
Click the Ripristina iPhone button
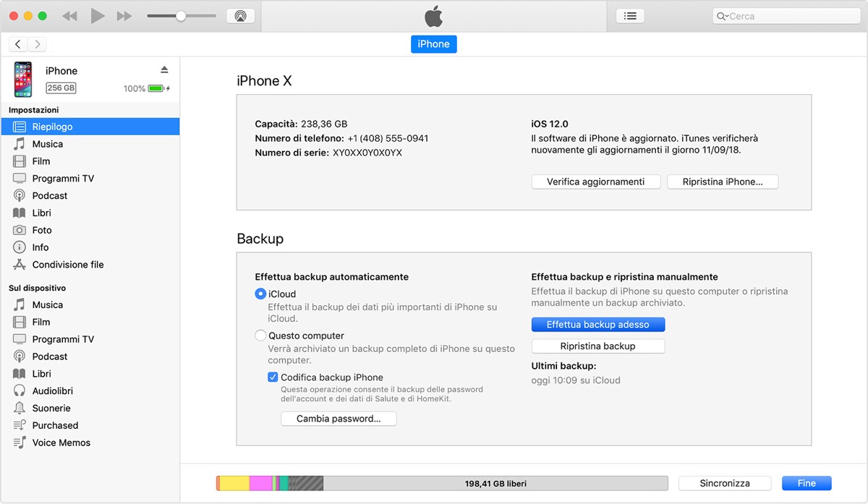tap(722, 181)
